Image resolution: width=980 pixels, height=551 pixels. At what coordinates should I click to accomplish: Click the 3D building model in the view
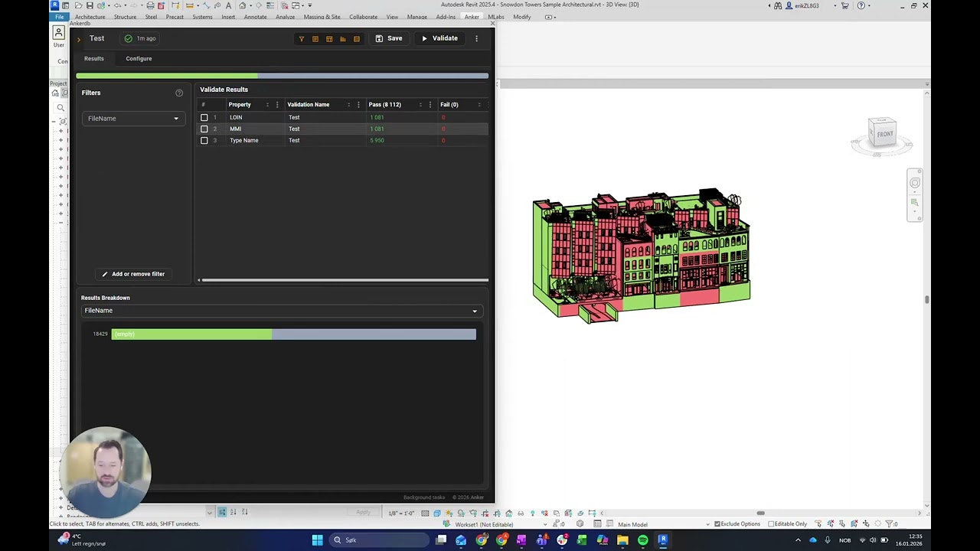(x=642, y=255)
